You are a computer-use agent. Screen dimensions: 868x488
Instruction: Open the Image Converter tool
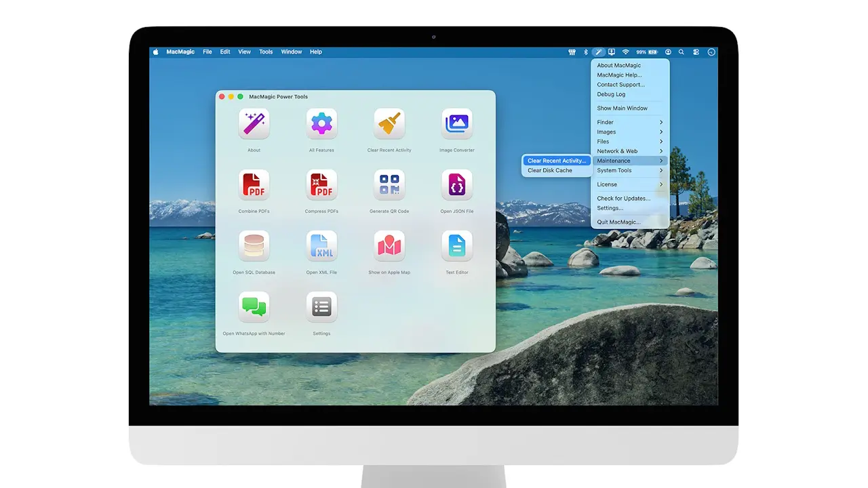tap(457, 124)
